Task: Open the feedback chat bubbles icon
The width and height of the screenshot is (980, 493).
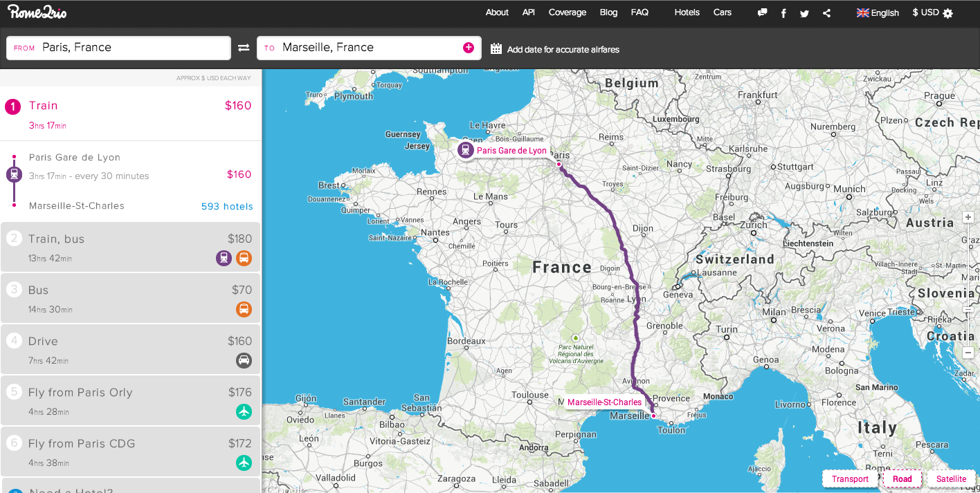Action: click(x=762, y=12)
